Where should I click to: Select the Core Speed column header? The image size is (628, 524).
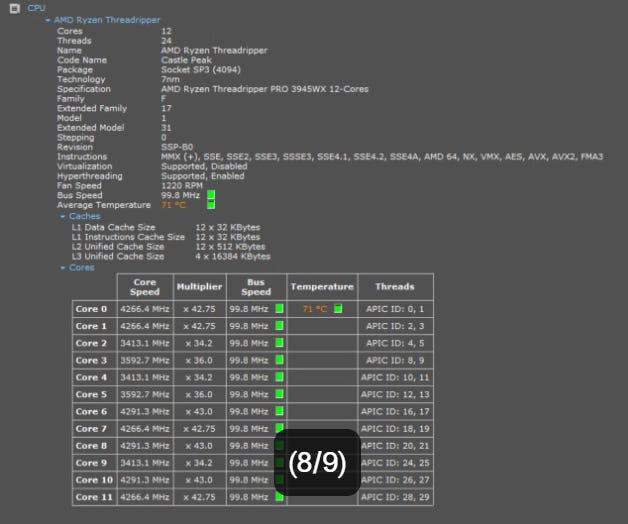pos(145,287)
